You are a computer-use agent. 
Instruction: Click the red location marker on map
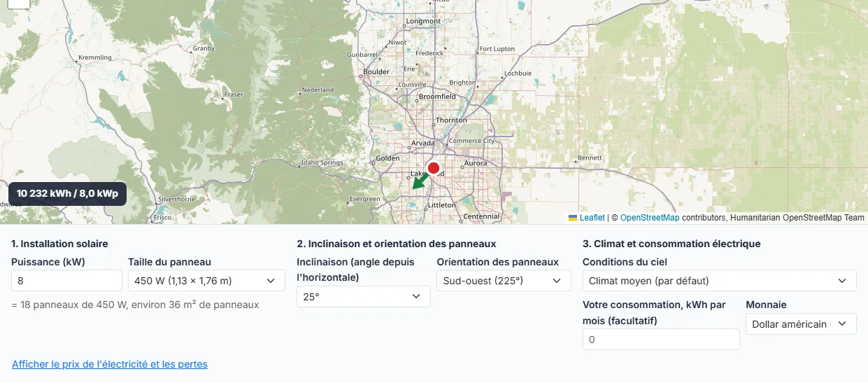tap(434, 168)
